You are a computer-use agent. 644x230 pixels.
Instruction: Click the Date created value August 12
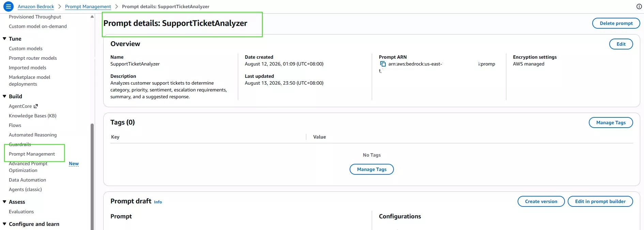coord(284,64)
